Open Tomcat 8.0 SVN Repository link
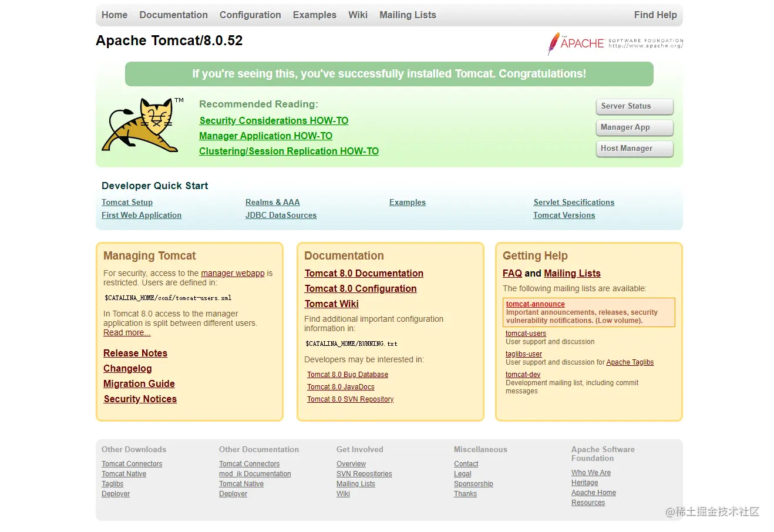 tap(350, 399)
